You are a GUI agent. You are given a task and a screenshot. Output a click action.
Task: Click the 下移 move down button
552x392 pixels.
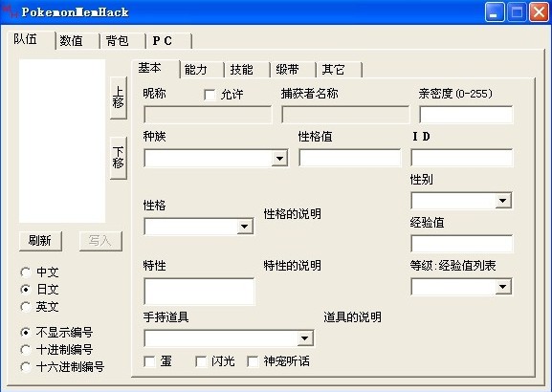coord(119,158)
